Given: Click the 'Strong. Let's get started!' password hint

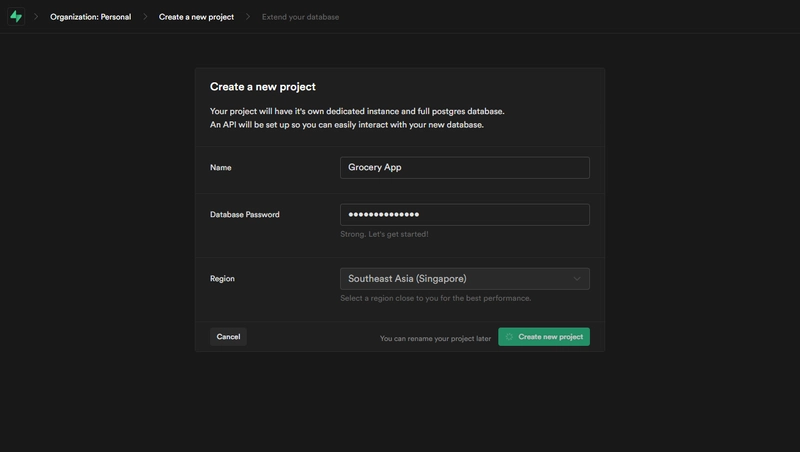Looking at the screenshot, I should click(x=384, y=234).
